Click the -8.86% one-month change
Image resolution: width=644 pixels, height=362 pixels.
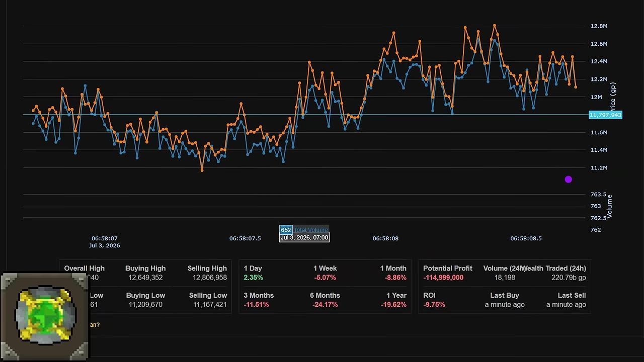(x=395, y=278)
